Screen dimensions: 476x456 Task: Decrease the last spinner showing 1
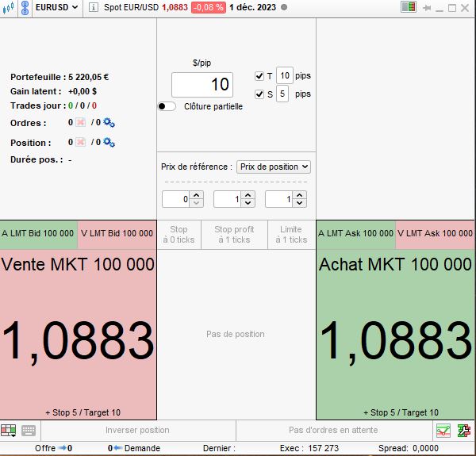pyautogui.click(x=300, y=203)
